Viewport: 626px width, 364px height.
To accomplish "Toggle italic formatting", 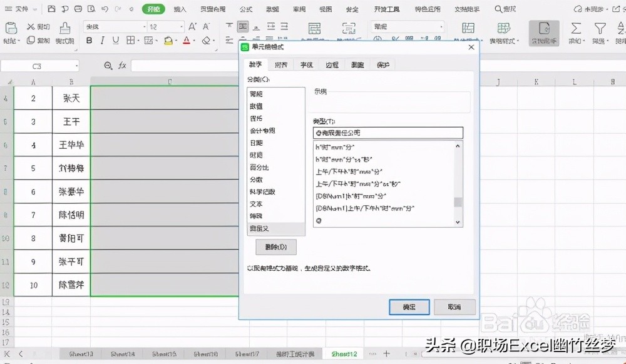I will tap(102, 40).
